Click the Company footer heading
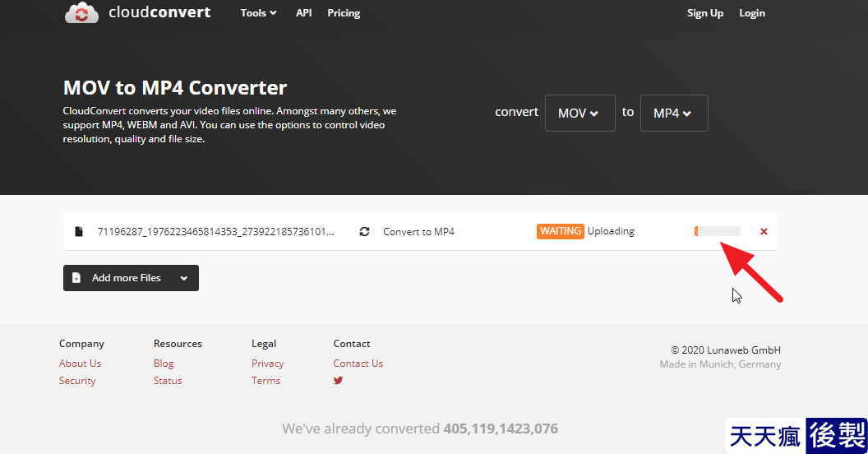Screen dimensions: 868x454 click(x=81, y=343)
